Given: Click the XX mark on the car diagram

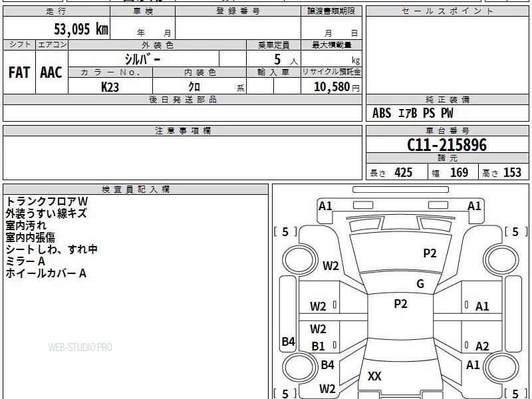Looking at the screenshot, I should tap(374, 376).
